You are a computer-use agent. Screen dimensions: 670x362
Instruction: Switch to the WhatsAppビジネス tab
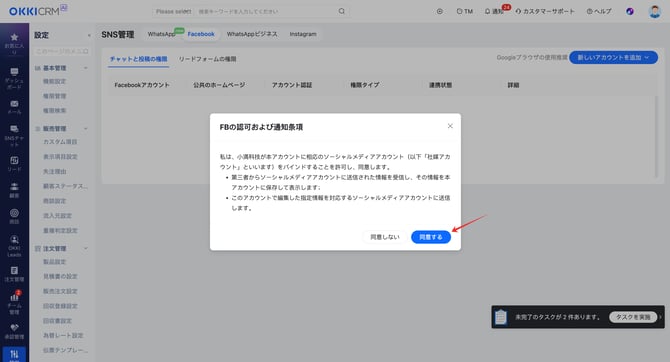(252, 34)
